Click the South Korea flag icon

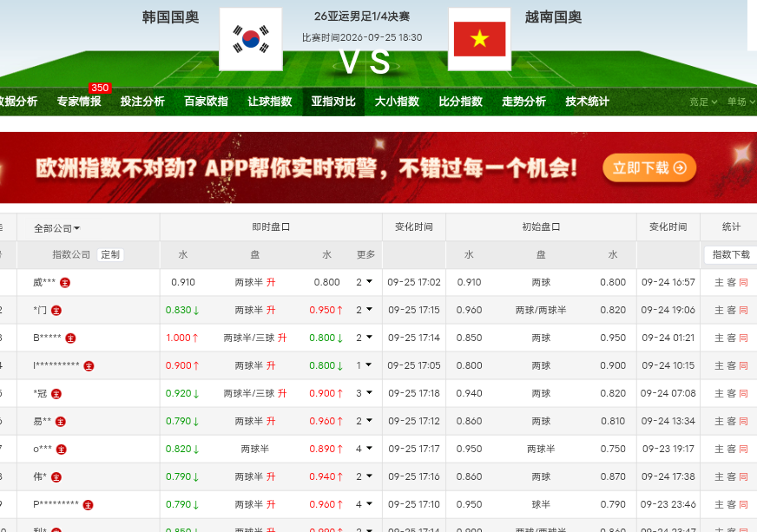(251, 39)
